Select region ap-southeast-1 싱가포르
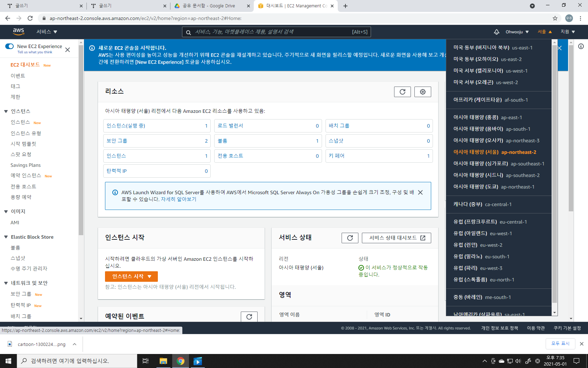Image resolution: width=588 pixels, height=368 pixels. [498, 164]
